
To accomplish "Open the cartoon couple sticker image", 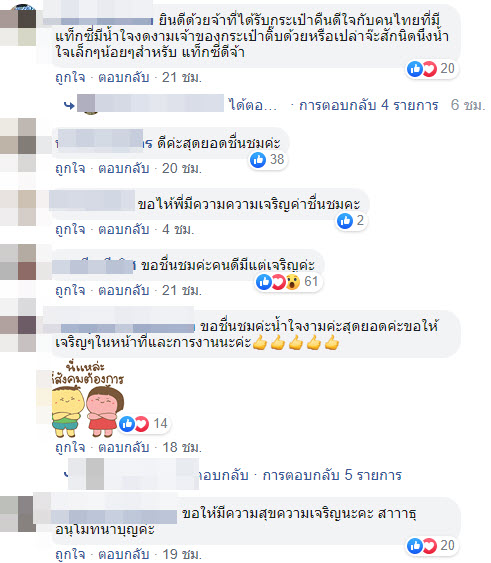I will pyautogui.click(x=88, y=400).
